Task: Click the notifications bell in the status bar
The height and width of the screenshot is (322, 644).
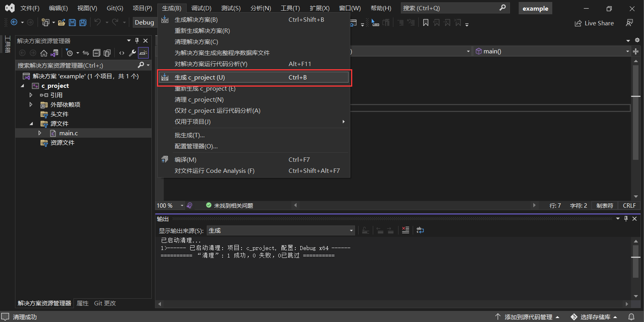Action: point(631,317)
